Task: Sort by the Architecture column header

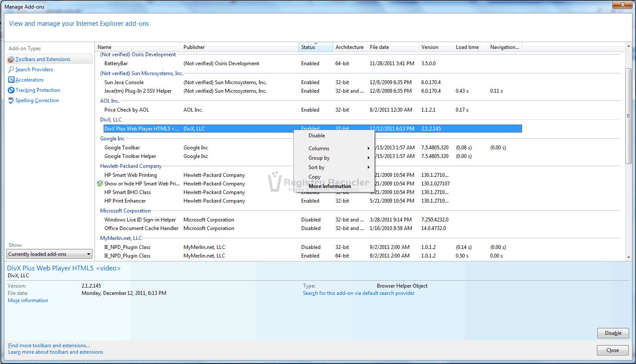Action: pyautogui.click(x=350, y=47)
